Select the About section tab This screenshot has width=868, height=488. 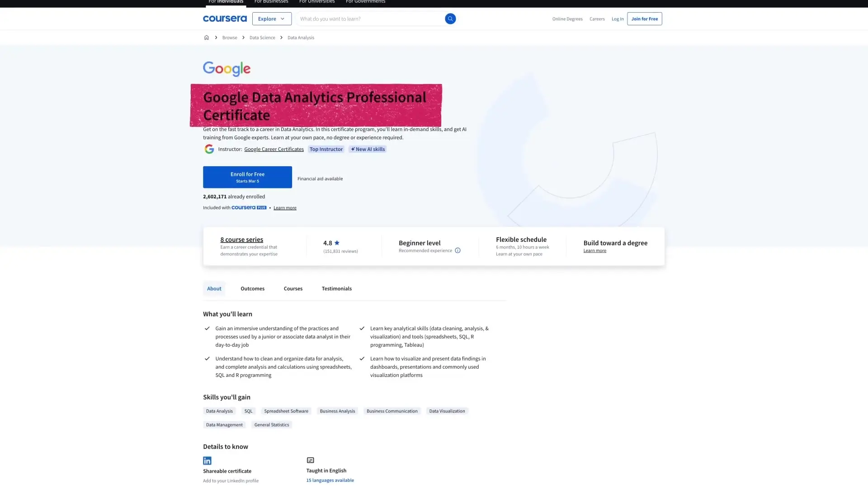(x=214, y=288)
